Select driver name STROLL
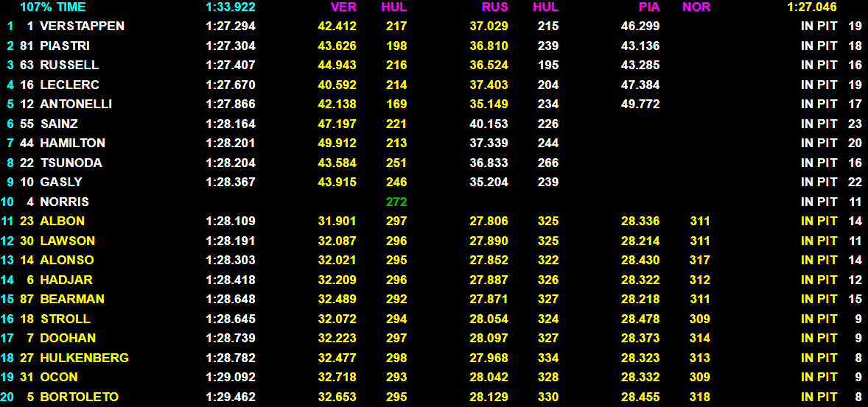 click(x=65, y=319)
